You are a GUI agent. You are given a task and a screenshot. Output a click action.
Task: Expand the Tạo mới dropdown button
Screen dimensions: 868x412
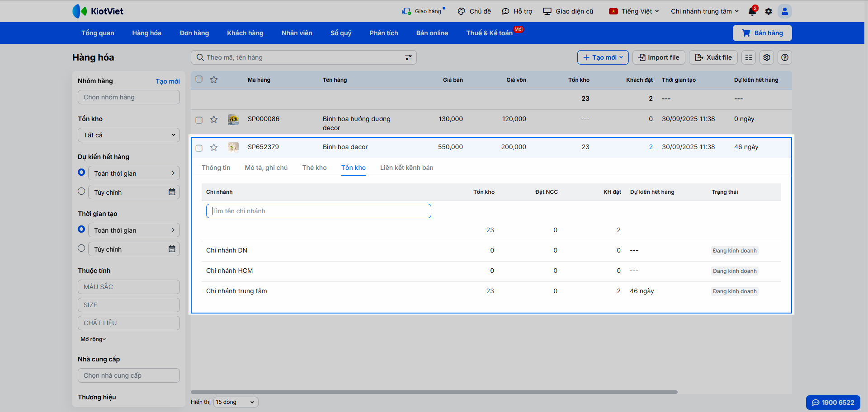click(603, 57)
